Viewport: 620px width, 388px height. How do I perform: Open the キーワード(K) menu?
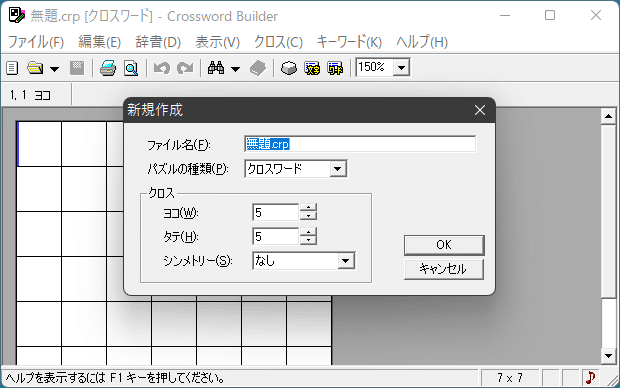click(349, 42)
